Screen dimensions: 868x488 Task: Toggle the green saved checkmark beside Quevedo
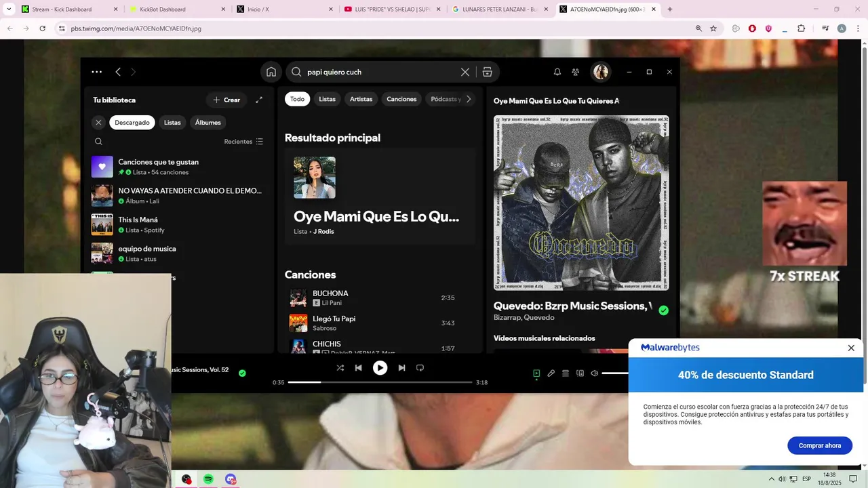pos(664,310)
